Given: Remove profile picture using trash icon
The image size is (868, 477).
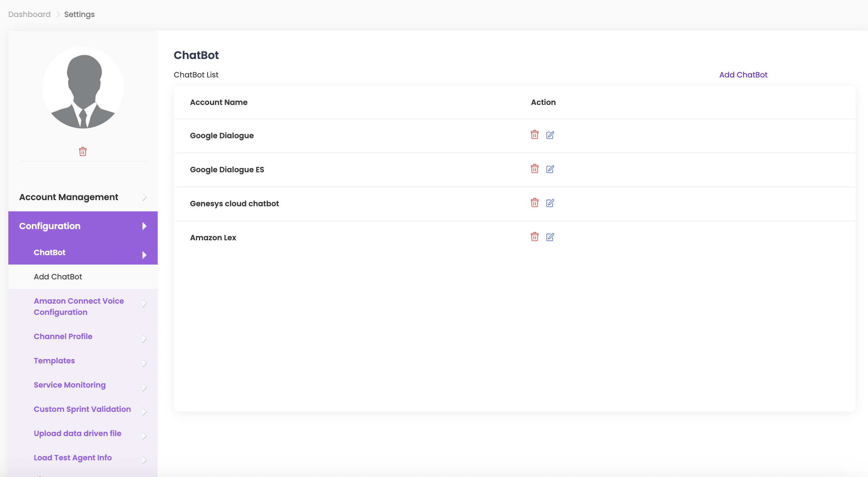Looking at the screenshot, I should coord(83,152).
